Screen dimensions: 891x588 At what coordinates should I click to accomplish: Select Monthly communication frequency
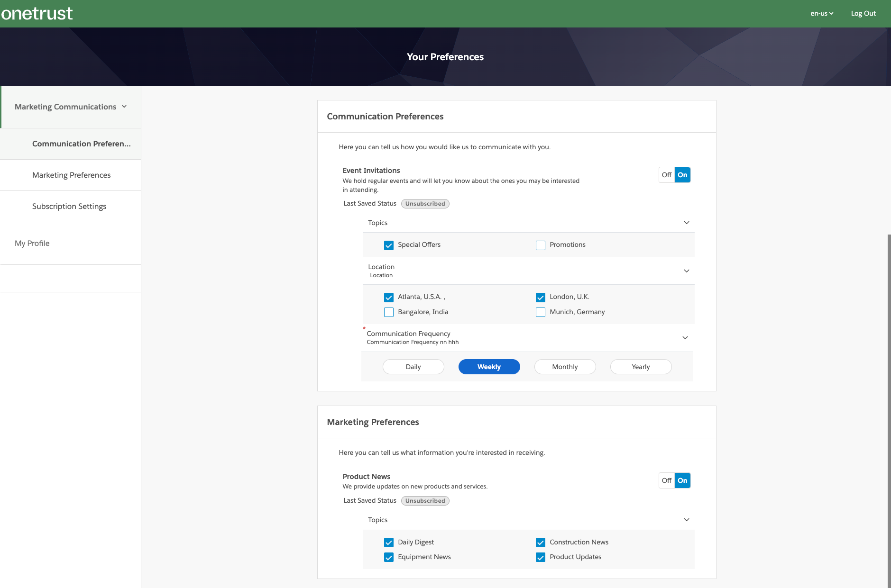pyautogui.click(x=564, y=366)
